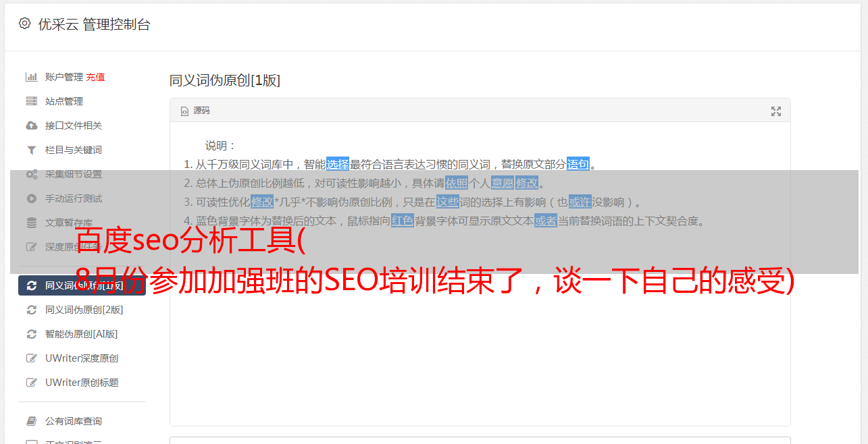Image resolution: width=868 pixels, height=444 pixels.
Task: Click the 栏目与关键词 filter icon
Action: click(31, 150)
